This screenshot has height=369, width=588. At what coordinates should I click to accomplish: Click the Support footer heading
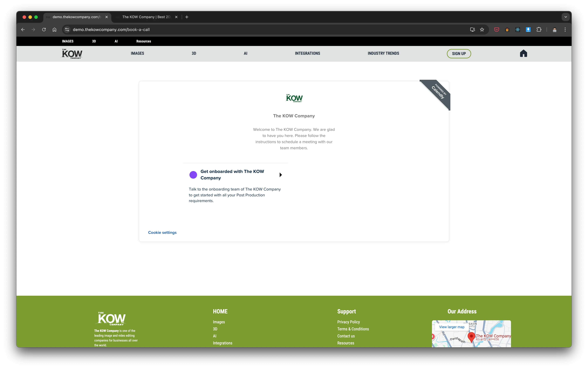347,311
